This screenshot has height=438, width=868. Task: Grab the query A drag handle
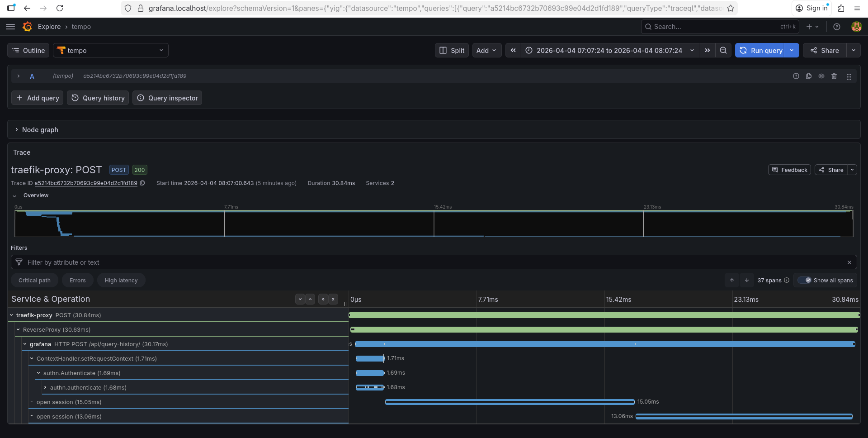849,76
